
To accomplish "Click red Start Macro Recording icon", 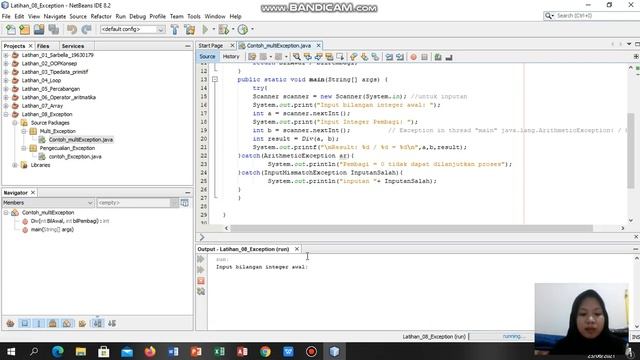I will click(413, 57).
